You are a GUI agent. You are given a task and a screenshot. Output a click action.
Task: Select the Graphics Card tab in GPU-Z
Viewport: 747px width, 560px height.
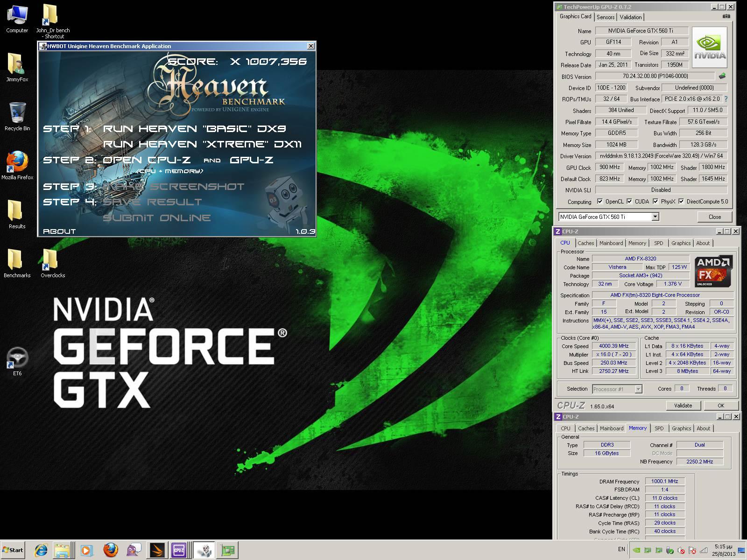[x=575, y=16]
